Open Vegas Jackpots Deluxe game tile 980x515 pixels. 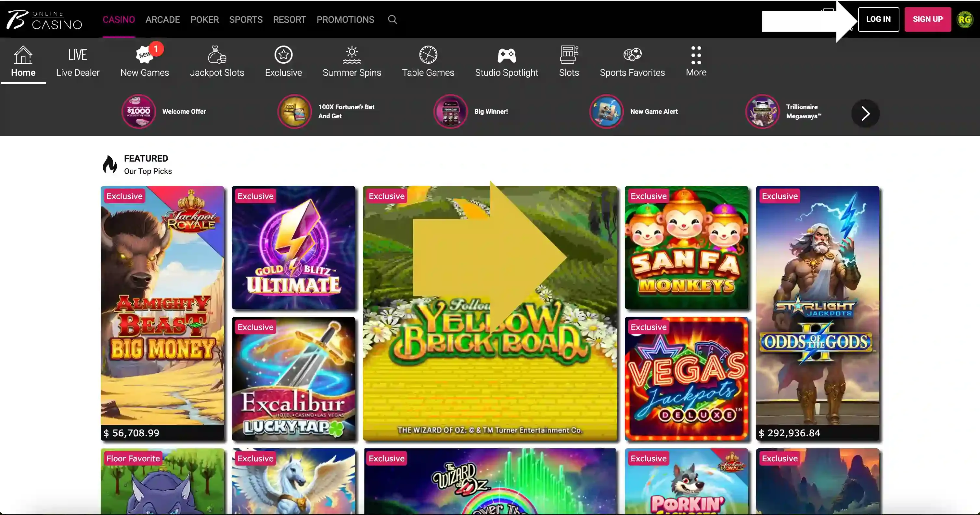[686, 379]
